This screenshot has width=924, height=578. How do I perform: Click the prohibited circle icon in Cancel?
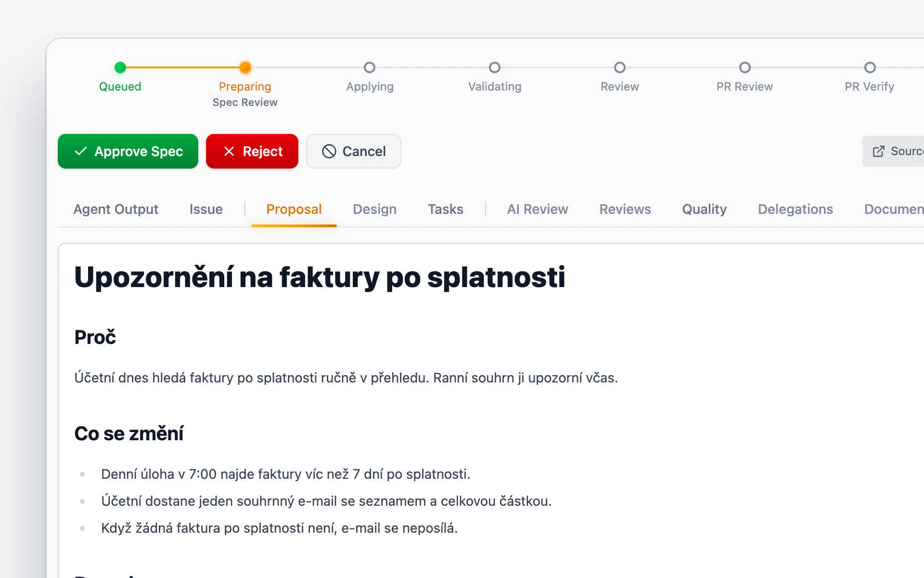pos(329,151)
